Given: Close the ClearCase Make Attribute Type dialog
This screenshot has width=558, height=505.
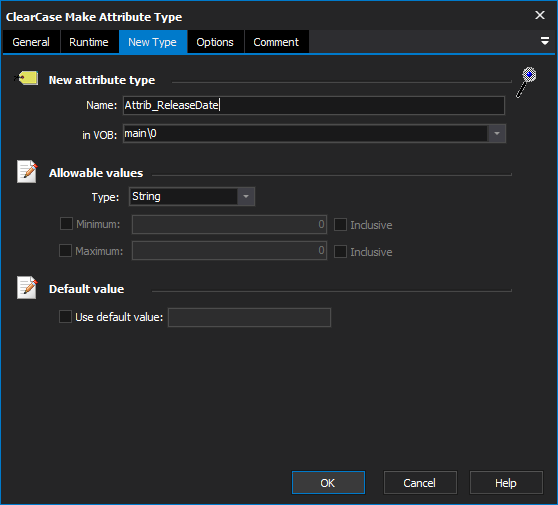Looking at the screenshot, I should [540, 15].
